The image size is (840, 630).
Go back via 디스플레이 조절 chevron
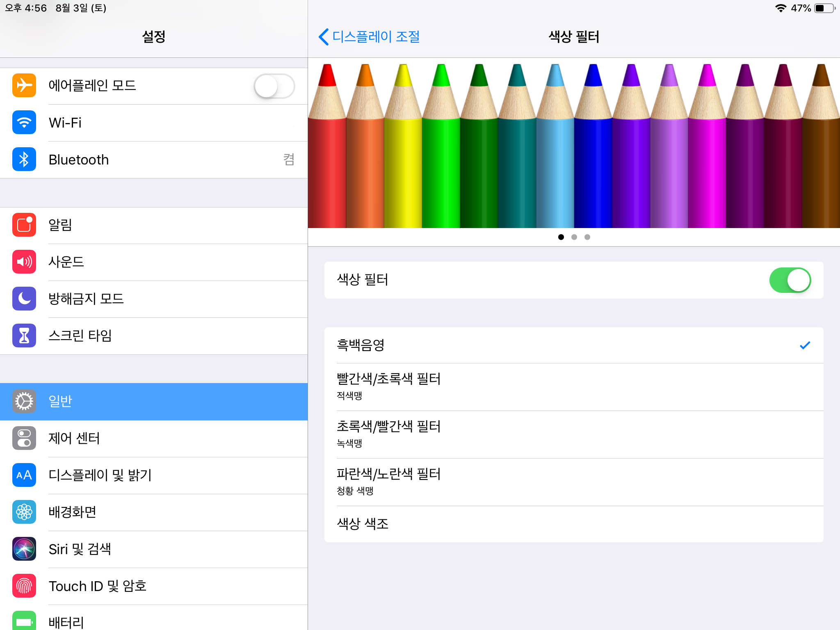[324, 37]
